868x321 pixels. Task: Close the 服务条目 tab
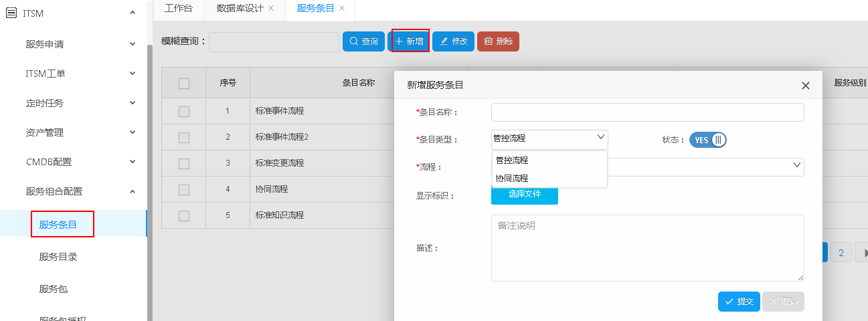tap(342, 8)
